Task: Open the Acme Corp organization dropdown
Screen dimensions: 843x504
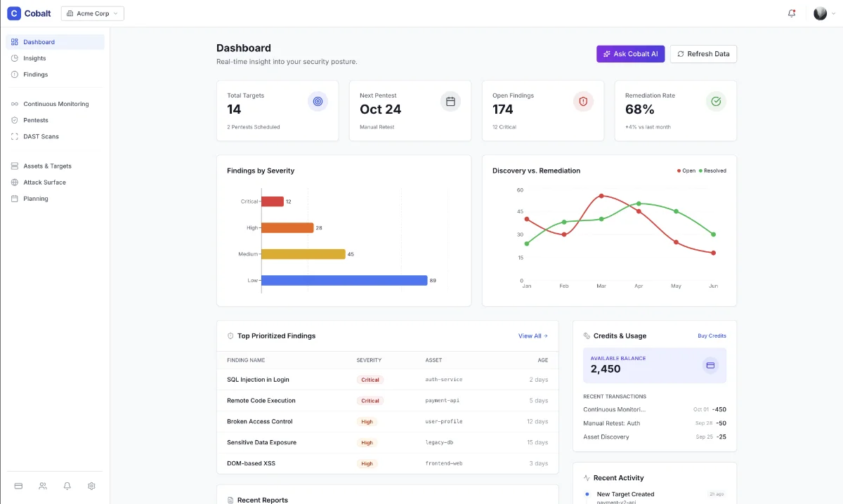Action: [93, 13]
